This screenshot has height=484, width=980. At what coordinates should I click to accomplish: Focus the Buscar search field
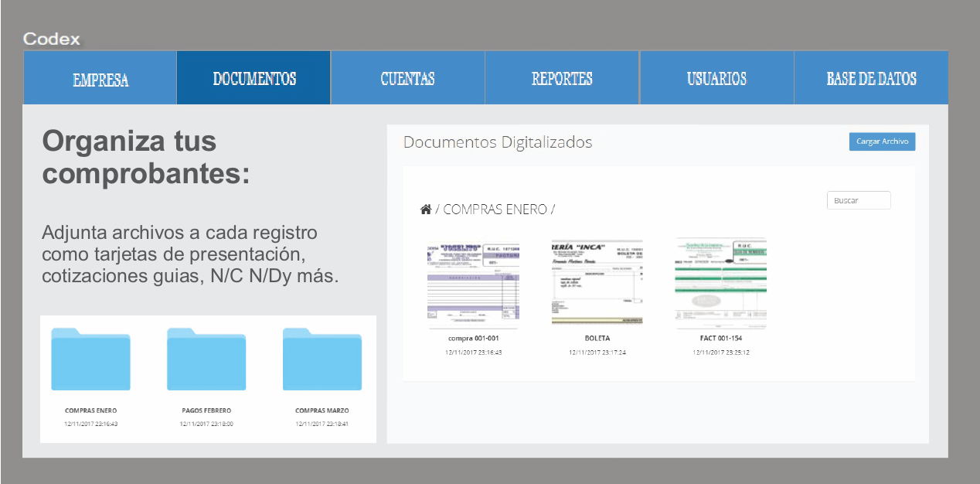tap(859, 200)
